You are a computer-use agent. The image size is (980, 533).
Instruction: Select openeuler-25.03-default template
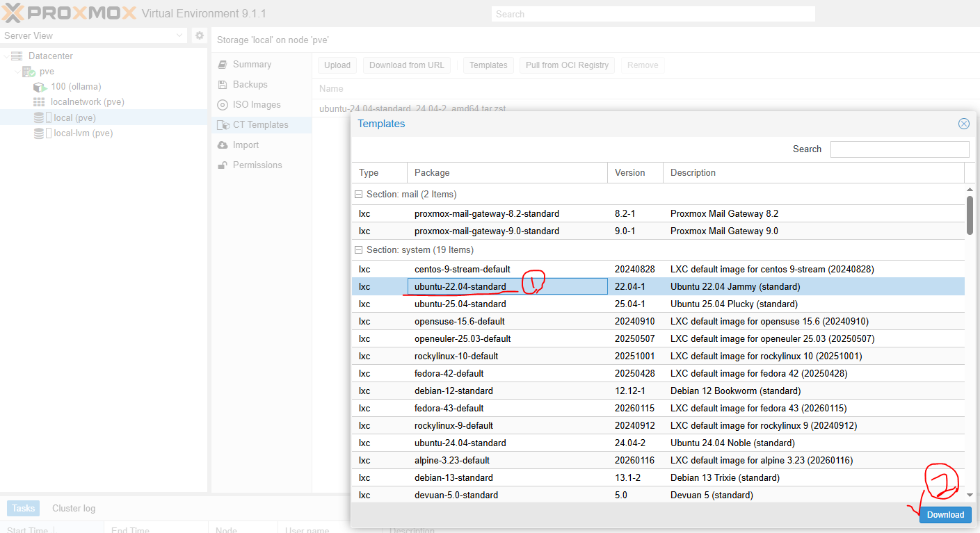pyautogui.click(x=658, y=338)
